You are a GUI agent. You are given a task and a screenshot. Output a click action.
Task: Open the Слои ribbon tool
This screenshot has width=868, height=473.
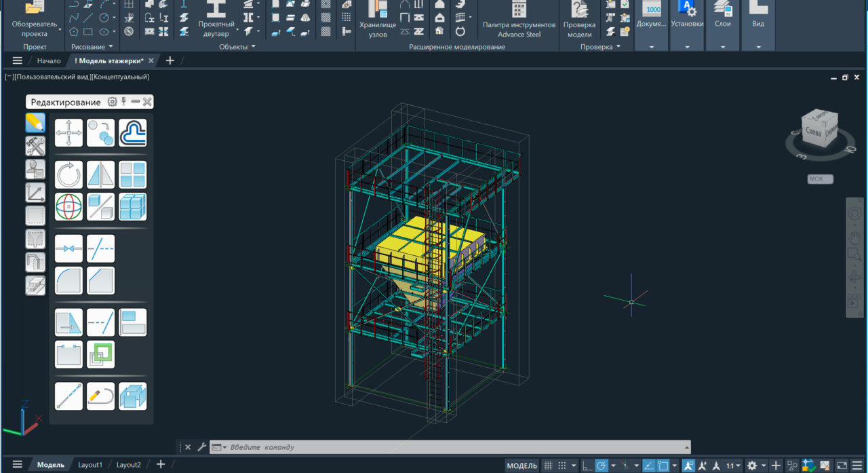[722, 19]
